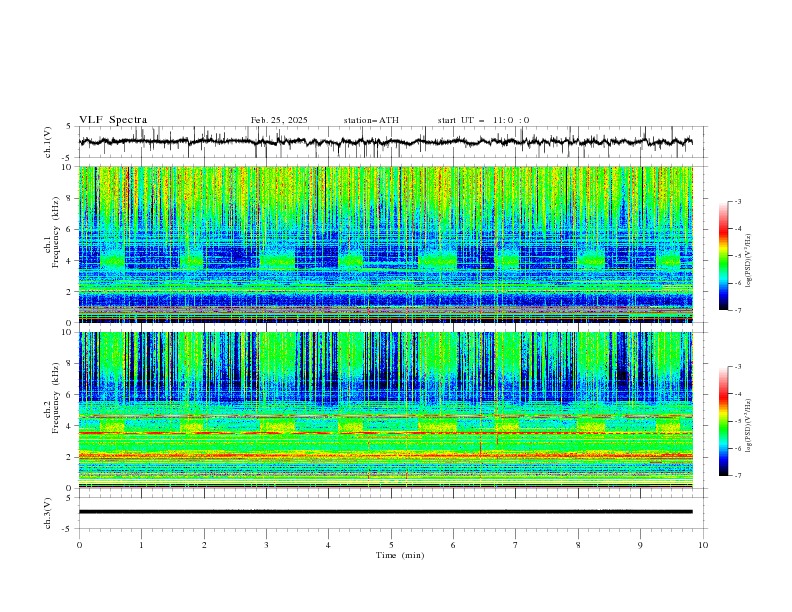Click the ch.1 voltage waveform trace

[386, 142]
